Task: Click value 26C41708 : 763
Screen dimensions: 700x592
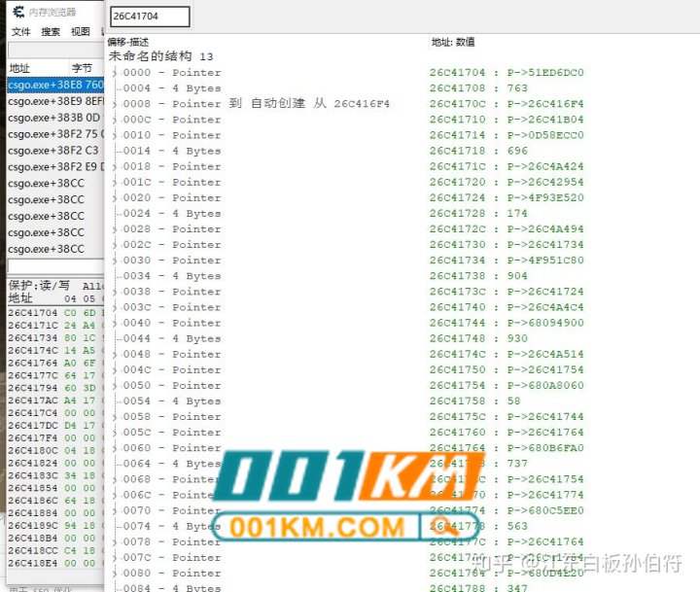Action: pos(478,87)
